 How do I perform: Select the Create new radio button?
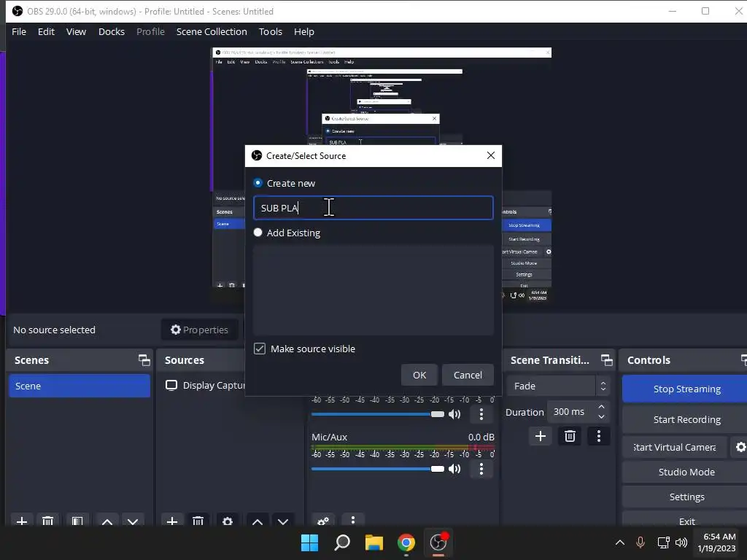point(258,183)
